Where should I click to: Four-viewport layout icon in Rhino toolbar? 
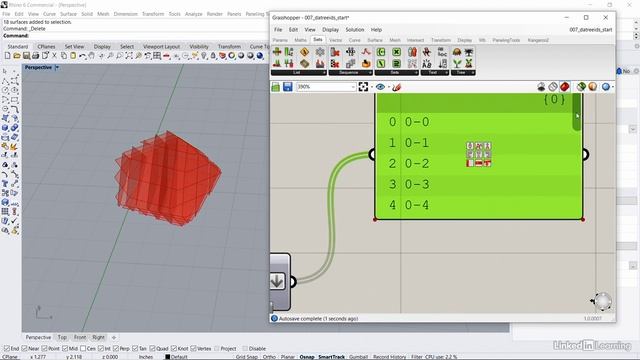(x=156, y=56)
